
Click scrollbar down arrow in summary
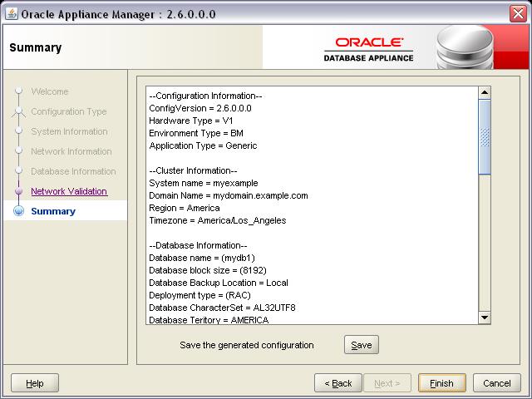coord(485,318)
